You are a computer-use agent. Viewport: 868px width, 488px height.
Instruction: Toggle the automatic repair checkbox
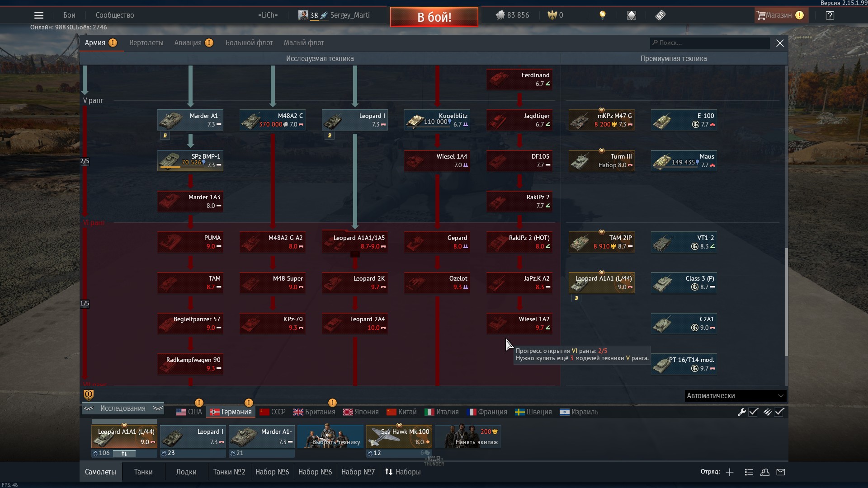coord(754,412)
